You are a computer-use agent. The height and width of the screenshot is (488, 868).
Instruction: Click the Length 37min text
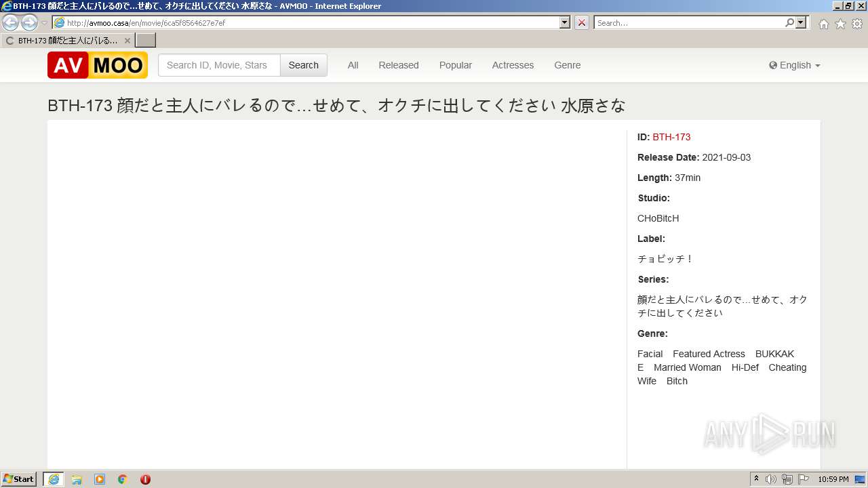click(669, 178)
